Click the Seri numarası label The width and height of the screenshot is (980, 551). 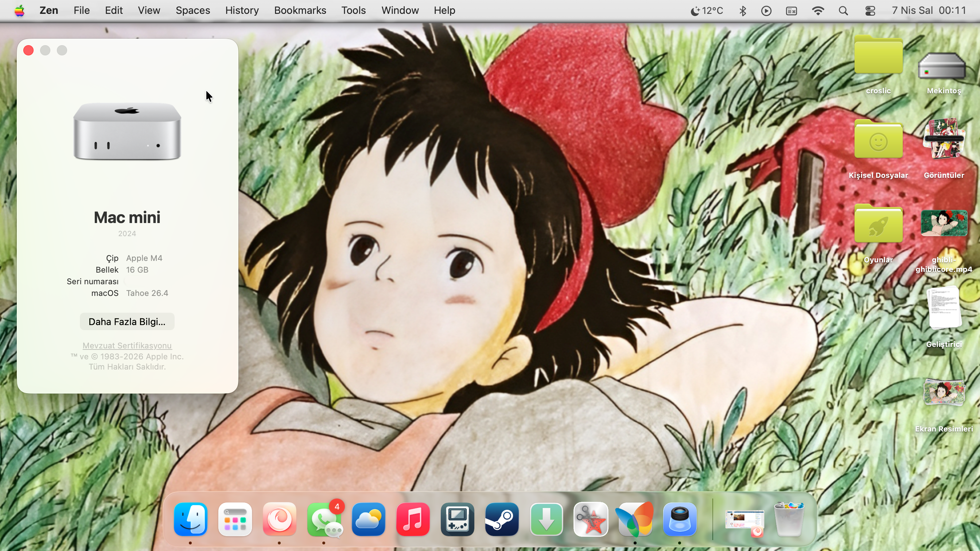click(93, 282)
